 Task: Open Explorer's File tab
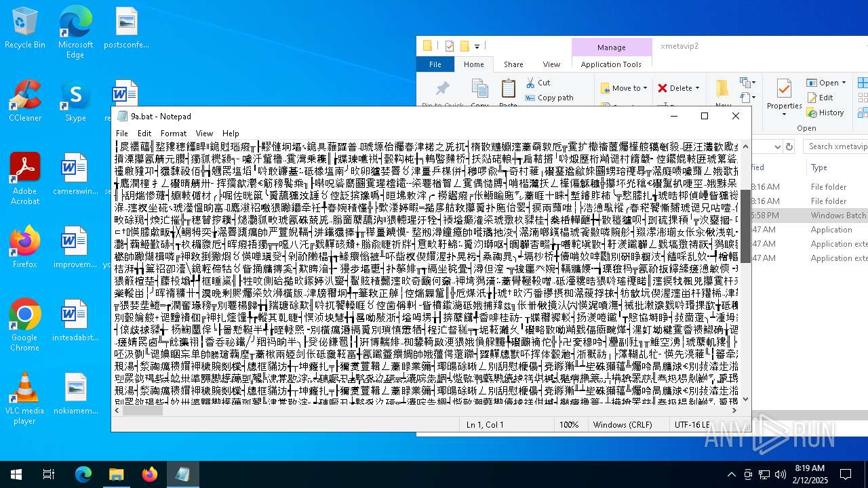point(435,64)
